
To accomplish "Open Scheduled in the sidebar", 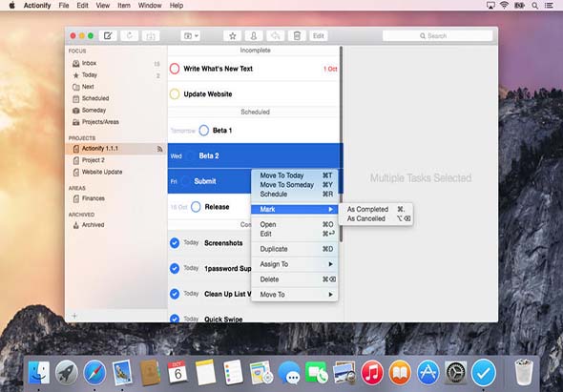I will click(x=116, y=98).
